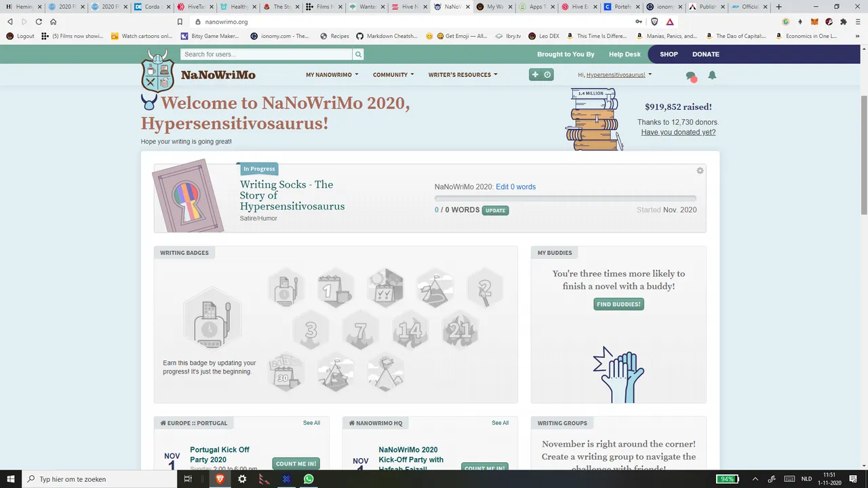Click the large progress update badge
This screenshot has width=868, height=488.
click(212, 317)
